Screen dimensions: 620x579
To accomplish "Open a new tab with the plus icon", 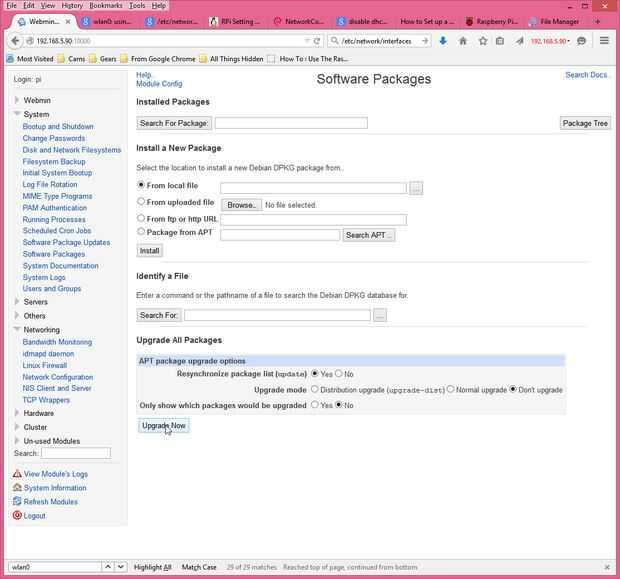I will (597, 21).
